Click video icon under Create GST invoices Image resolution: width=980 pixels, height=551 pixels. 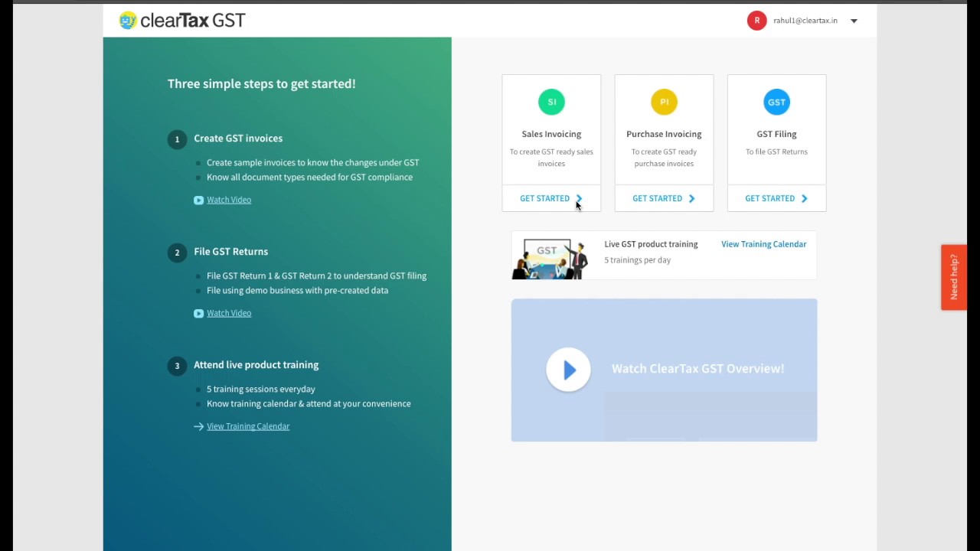(x=198, y=200)
